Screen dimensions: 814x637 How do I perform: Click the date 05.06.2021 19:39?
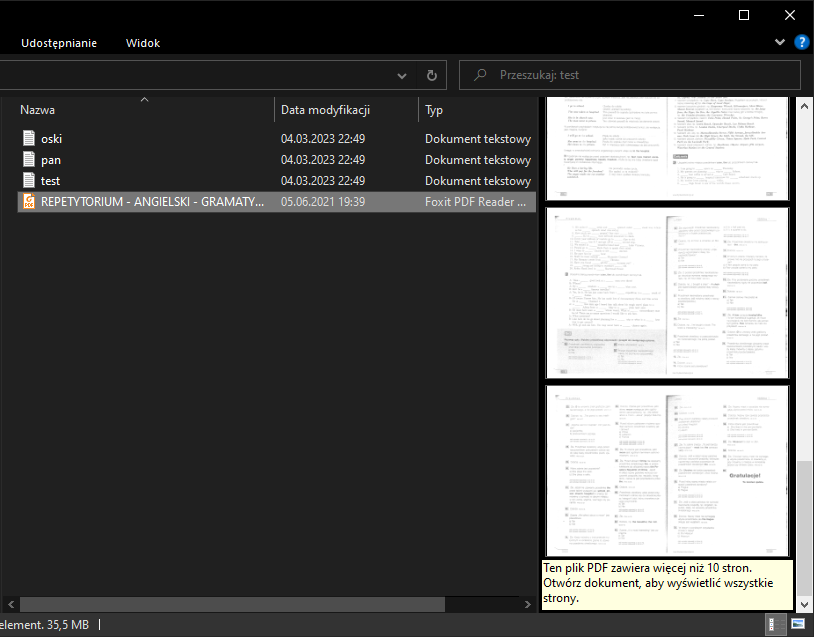click(323, 201)
